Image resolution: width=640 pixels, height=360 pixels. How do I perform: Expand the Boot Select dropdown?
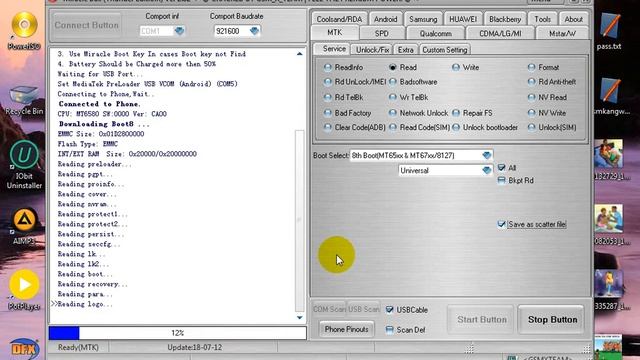coord(486,156)
